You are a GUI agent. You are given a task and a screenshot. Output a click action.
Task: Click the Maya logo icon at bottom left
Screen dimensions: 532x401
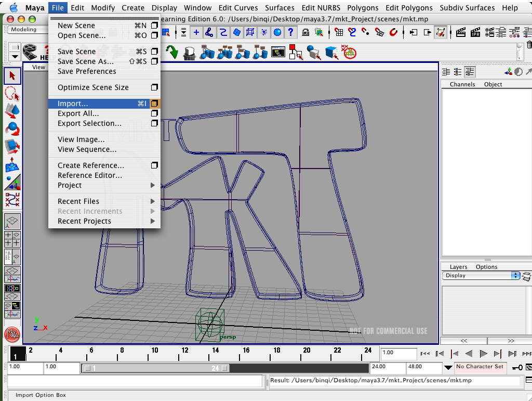pos(12,334)
